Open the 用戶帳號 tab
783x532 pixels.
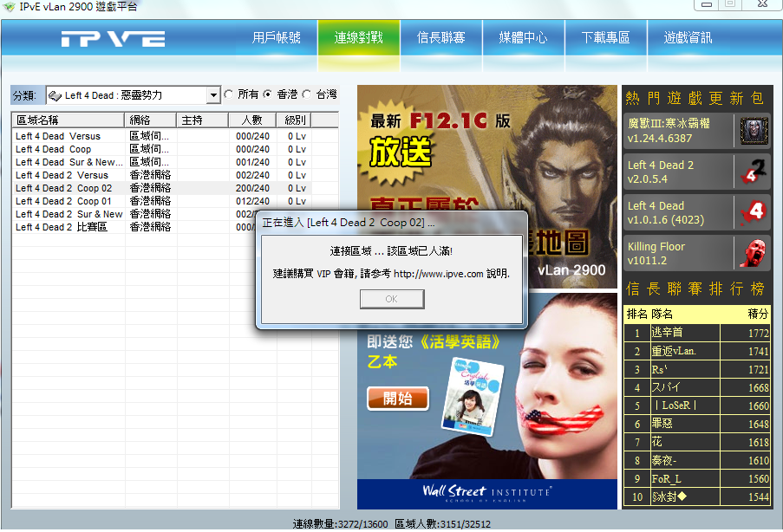[276, 38]
